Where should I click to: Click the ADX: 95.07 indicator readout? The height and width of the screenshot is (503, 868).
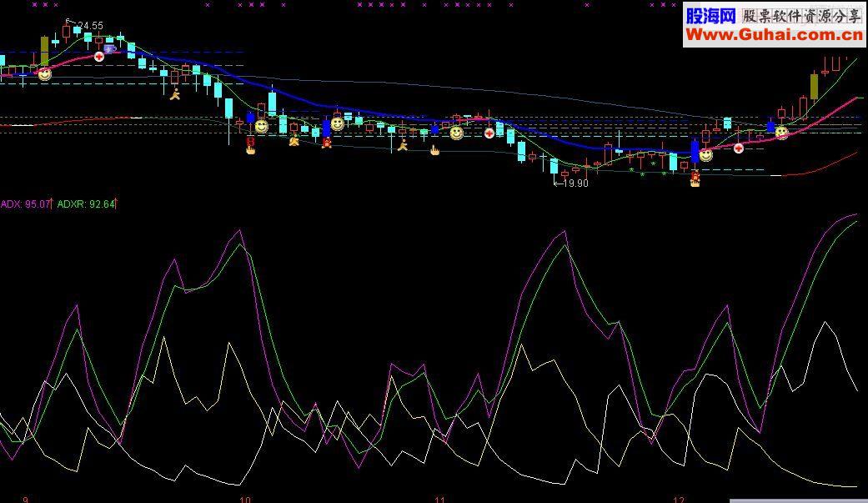26,204
